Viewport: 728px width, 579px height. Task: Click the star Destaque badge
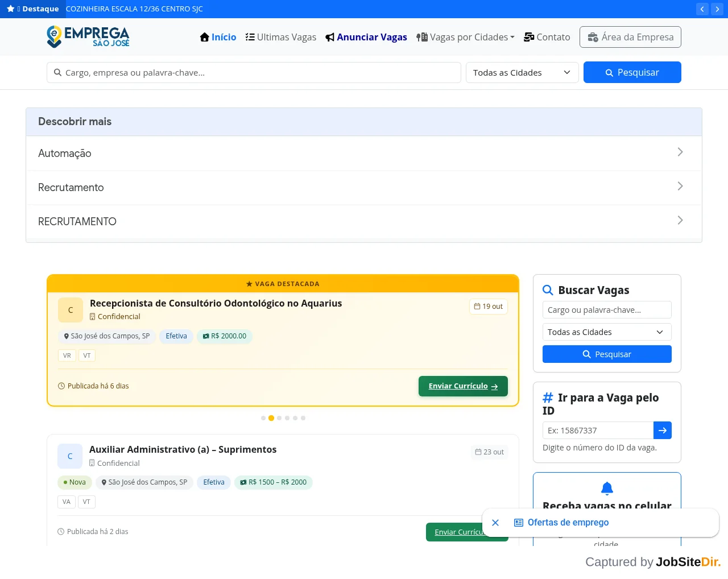click(33, 9)
